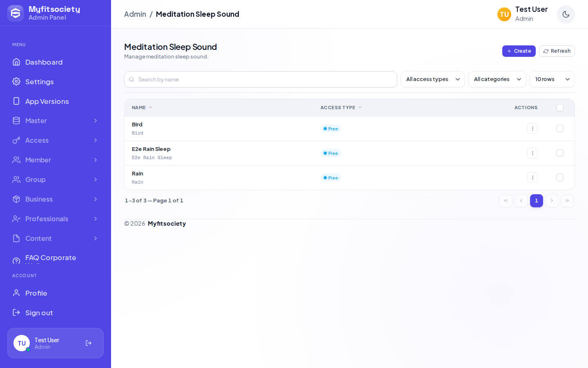The height and width of the screenshot is (368, 588).
Task: Select the E2e Rain Sleep checkbox
Action: coord(560,153)
